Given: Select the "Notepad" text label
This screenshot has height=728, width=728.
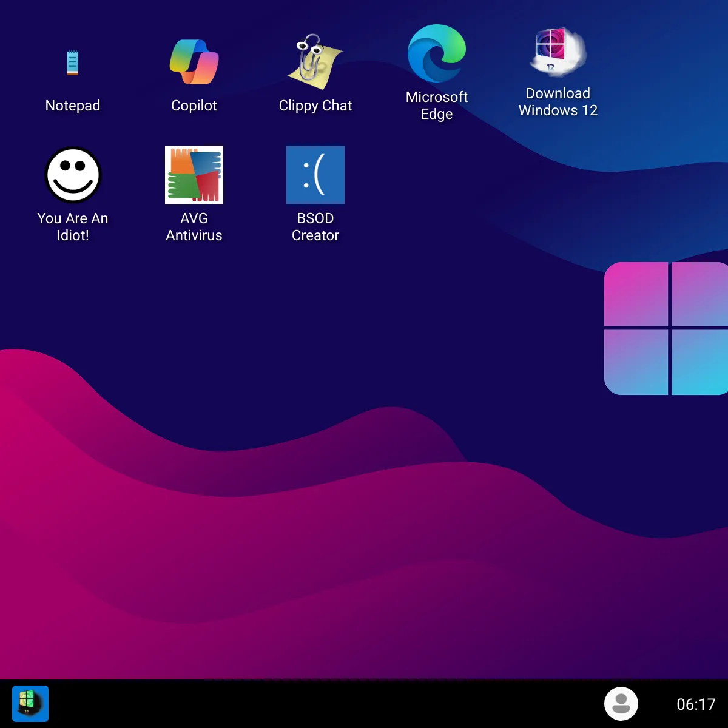Looking at the screenshot, I should click(73, 106).
